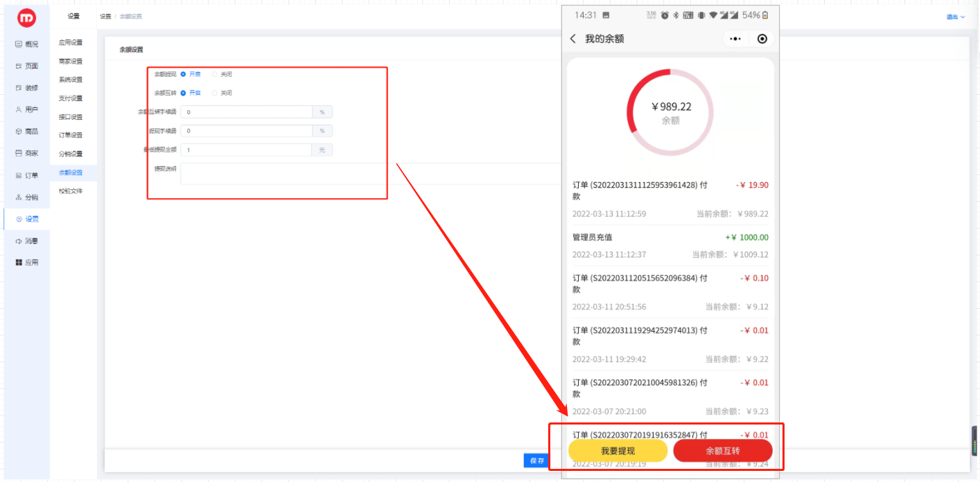Open 装修 decoration in the main sidebar
This screenshot has width=980, height=482.
click(27, 87)
